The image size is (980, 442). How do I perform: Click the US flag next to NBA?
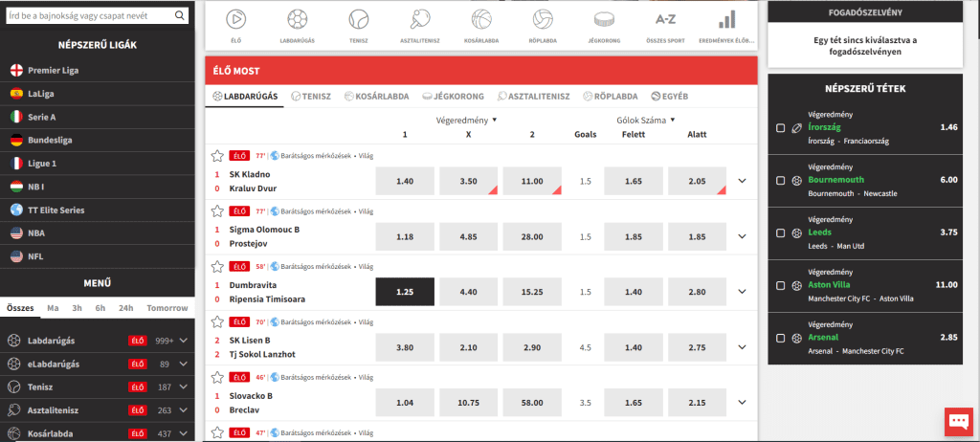click(x=17, y=233)
